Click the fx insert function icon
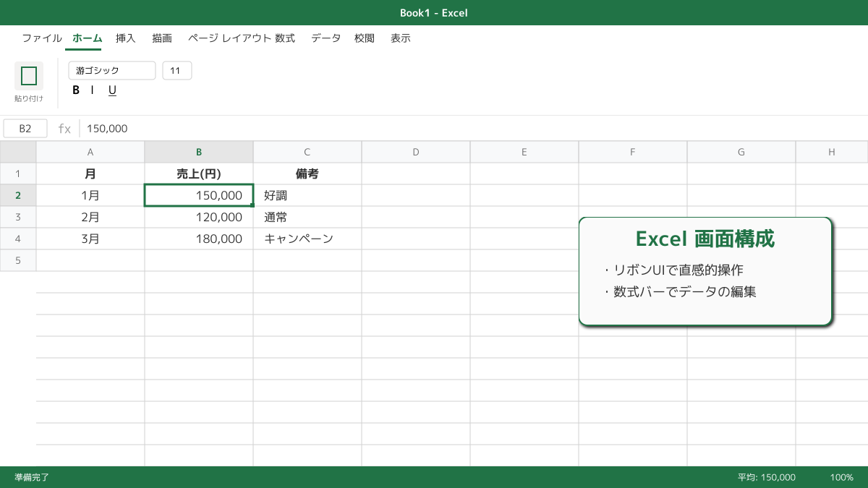Image resolution: width=868 pixels, height=488 pixels. coord(64,129)
